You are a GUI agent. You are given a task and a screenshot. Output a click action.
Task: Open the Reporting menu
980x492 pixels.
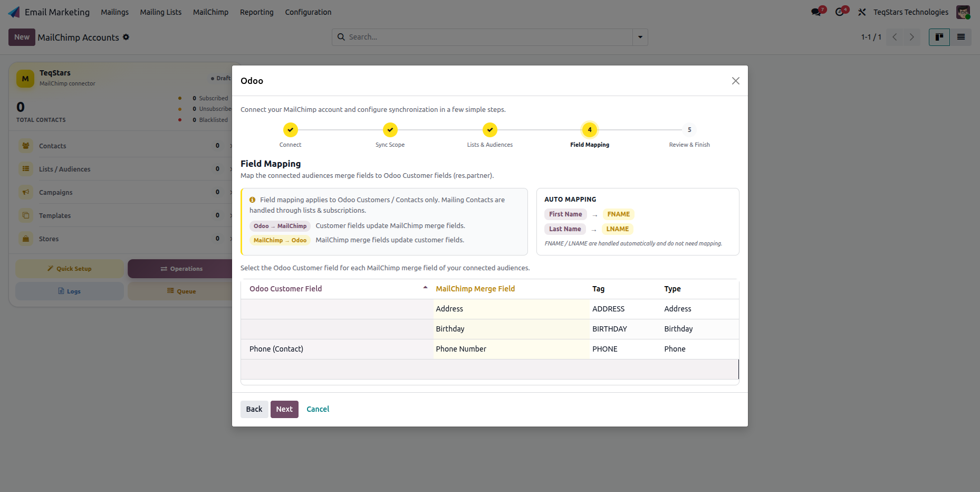[x=256, y=12]
